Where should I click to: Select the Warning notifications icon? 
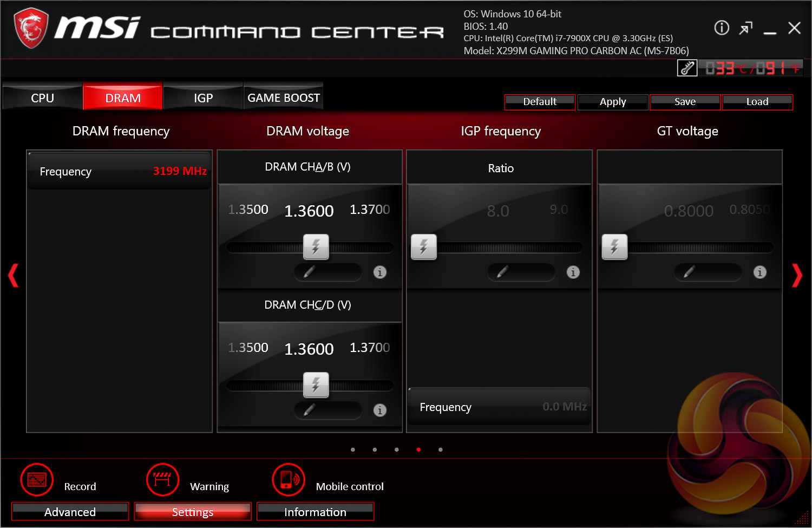162,480
